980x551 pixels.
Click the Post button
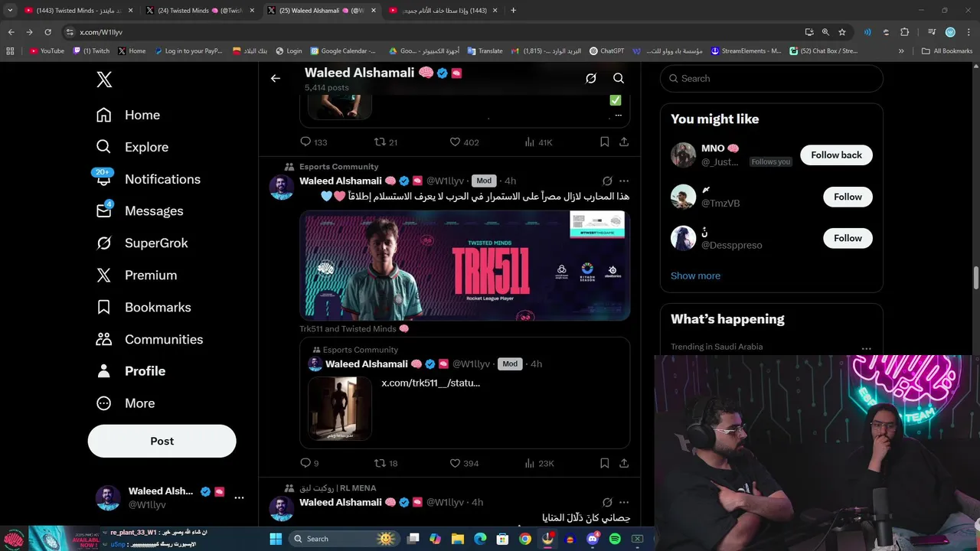click(x=162, y=441)
